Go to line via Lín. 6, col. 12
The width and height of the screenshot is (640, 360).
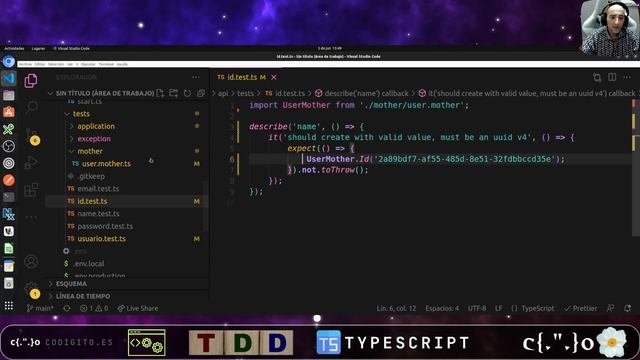click(396, 309)
